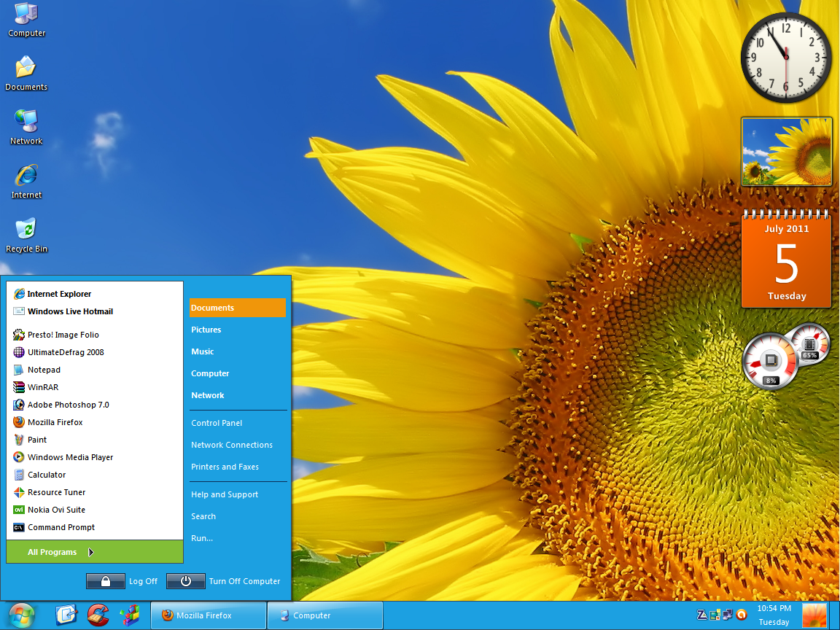Open Help and Support
The width and height of the screenshot is (840, 630).
225,494
